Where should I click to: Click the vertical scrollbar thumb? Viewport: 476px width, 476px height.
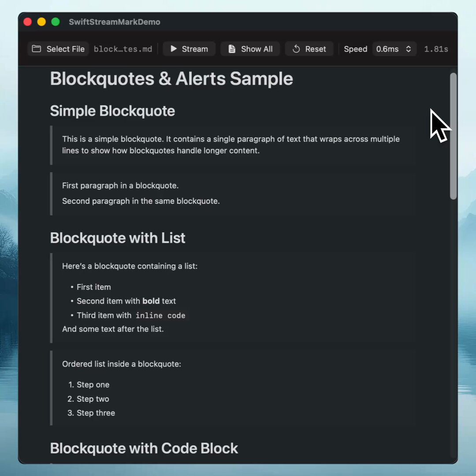coord(453,136)
